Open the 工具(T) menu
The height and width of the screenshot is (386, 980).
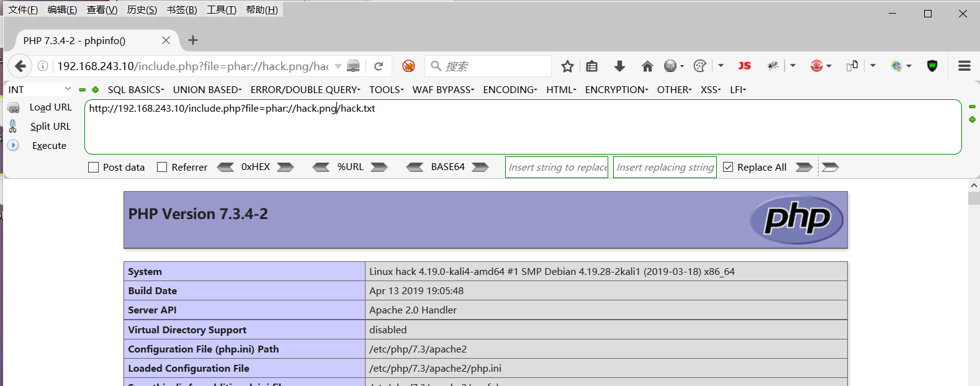pos(222,10)
